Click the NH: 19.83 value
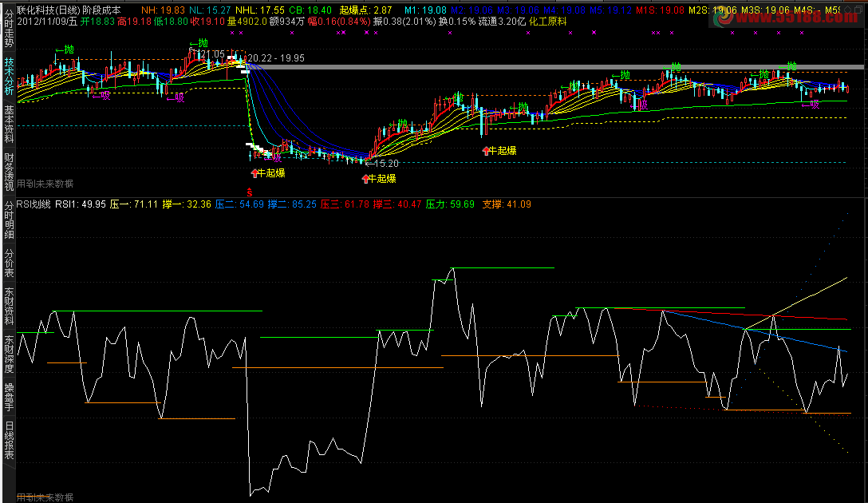868x503 pixels. click(164, 10)
